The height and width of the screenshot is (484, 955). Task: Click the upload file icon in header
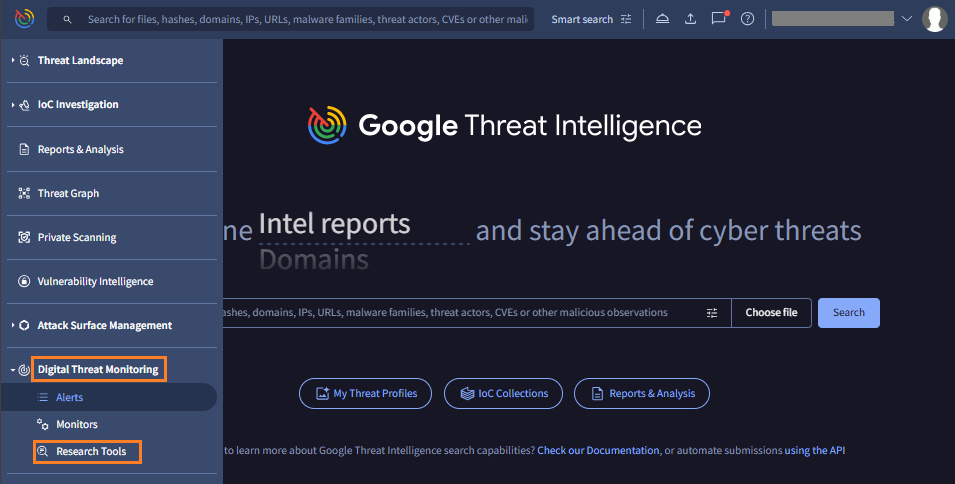[690, 19]
